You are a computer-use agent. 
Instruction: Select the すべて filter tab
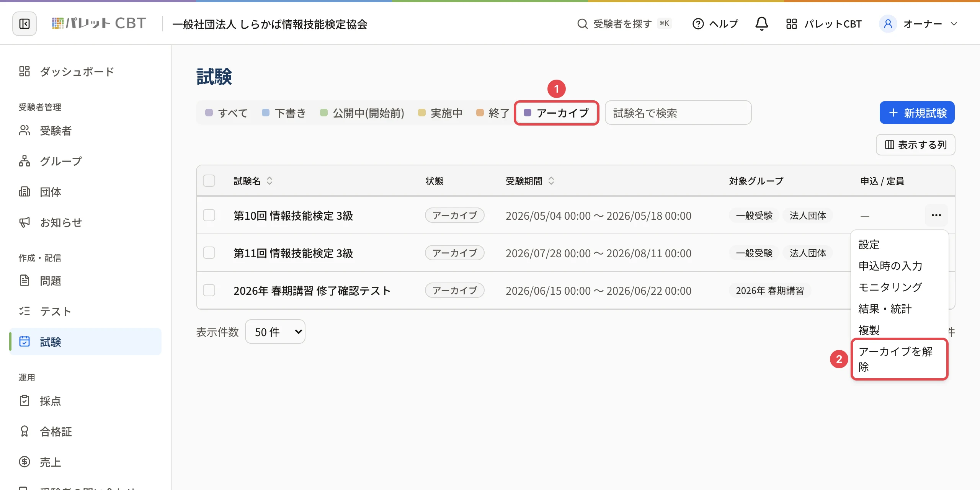(227, 113)
